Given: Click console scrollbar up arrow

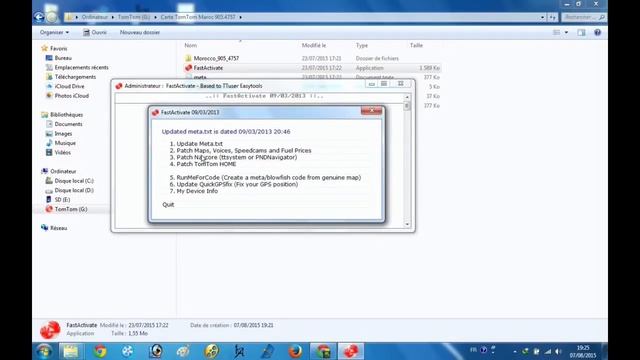Looking at the screenshot, I should [x=407, y=97].
